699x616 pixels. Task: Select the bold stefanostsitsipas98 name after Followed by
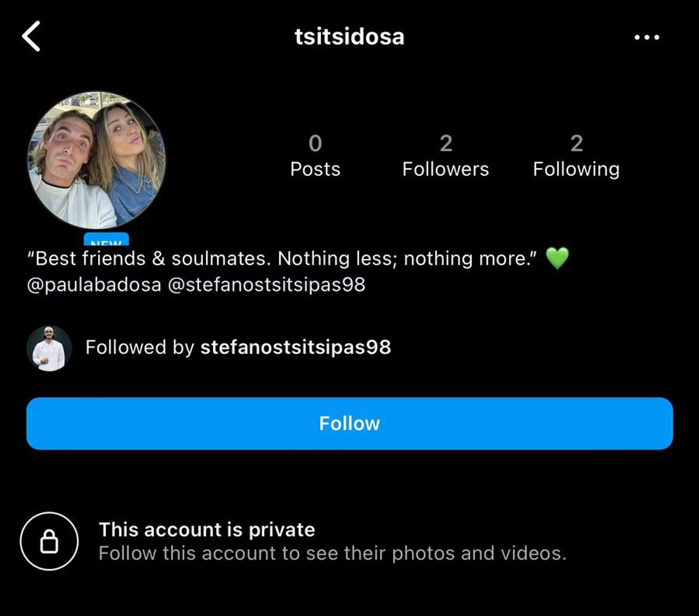pyautogui.click(x=295, y=347)
